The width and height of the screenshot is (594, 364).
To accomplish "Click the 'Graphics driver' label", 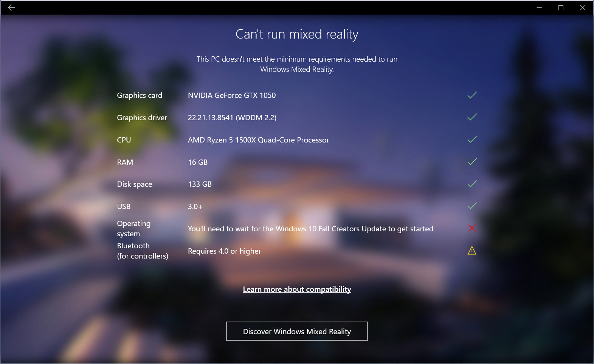I will coord(142,118).
